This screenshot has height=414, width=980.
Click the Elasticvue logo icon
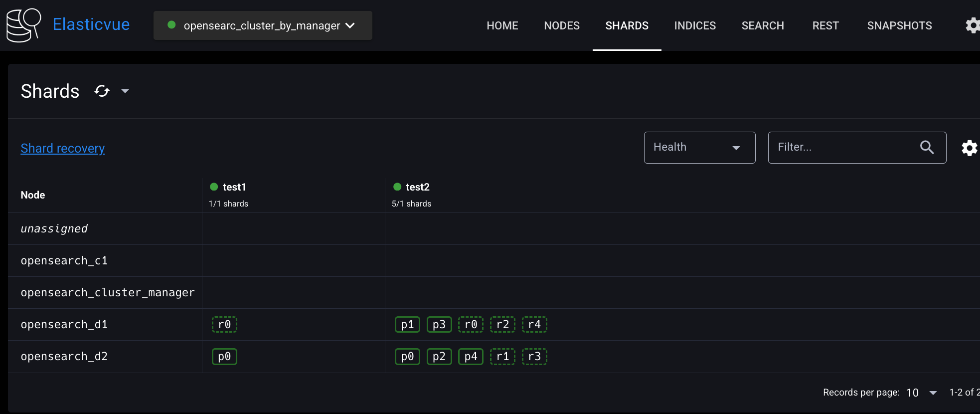(x=23, y=25)
